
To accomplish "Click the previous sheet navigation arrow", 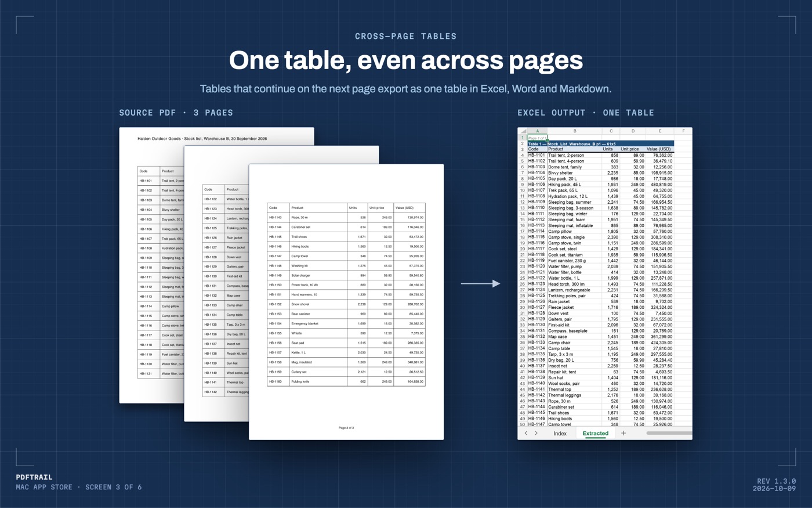I will coord(526,433).
